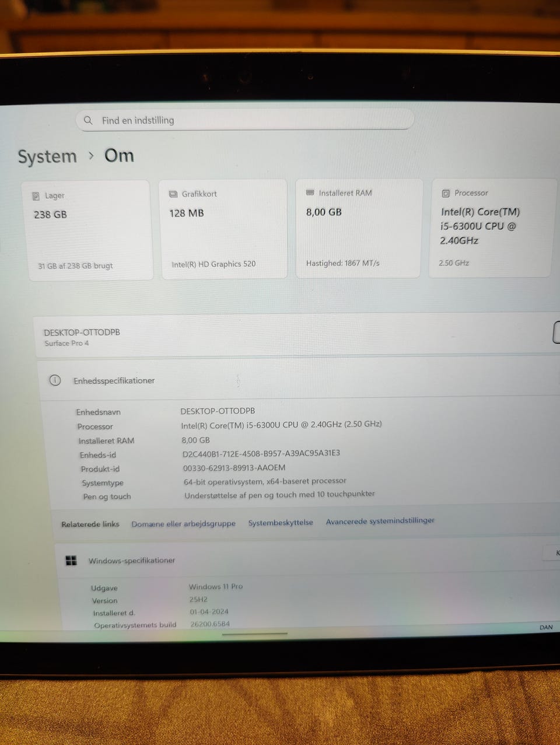Click the Systemtype label
This screenshot has width=560, height=745.
tap(103, 483)
